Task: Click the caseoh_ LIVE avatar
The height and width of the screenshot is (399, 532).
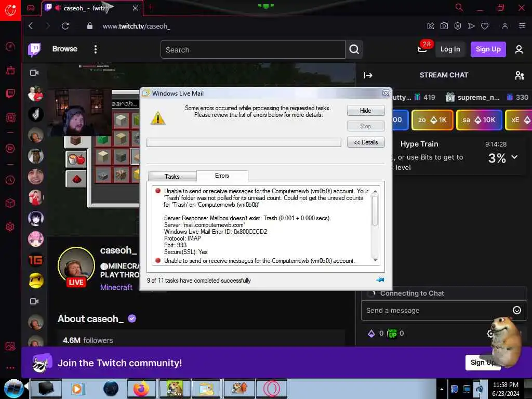Action: point(76,267)
